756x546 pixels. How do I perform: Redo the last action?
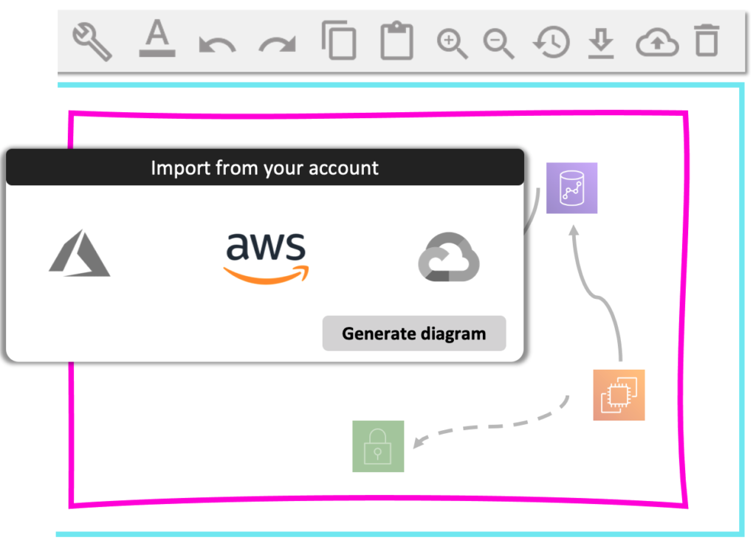278,44
